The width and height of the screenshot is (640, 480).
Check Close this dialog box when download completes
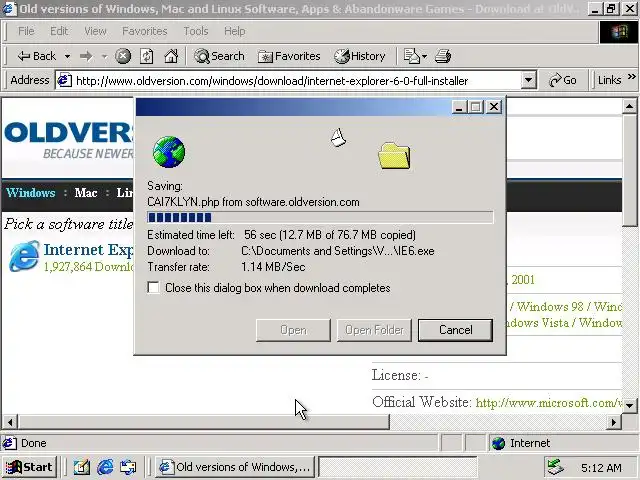click(x=153, y=288)
